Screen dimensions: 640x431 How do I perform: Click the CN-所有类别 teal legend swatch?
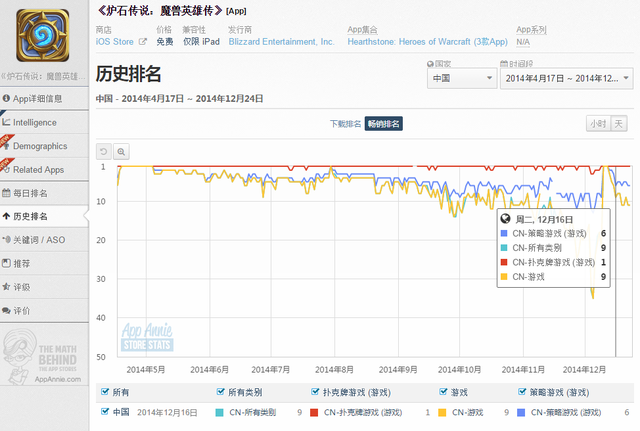click(219, 413)
